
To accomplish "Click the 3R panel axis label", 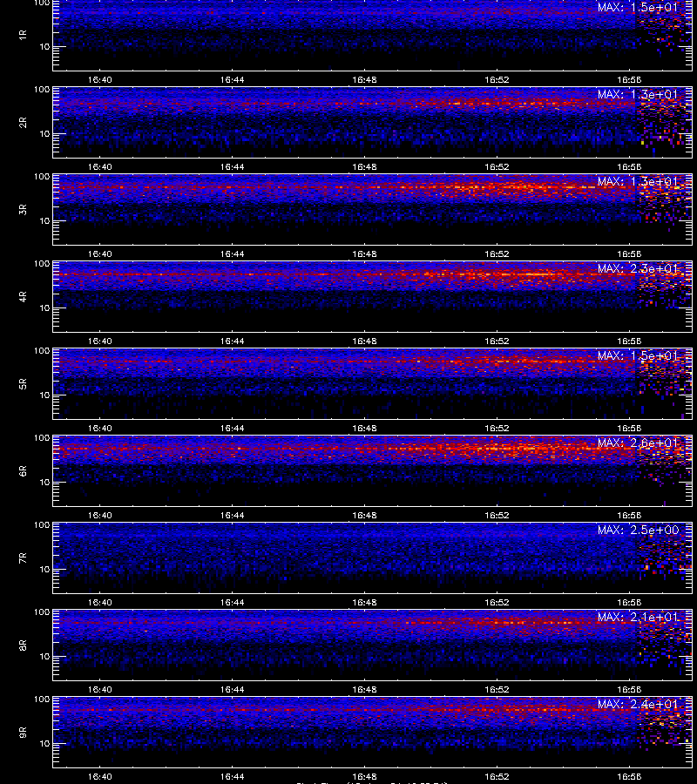I will click(x=23, y=209).
